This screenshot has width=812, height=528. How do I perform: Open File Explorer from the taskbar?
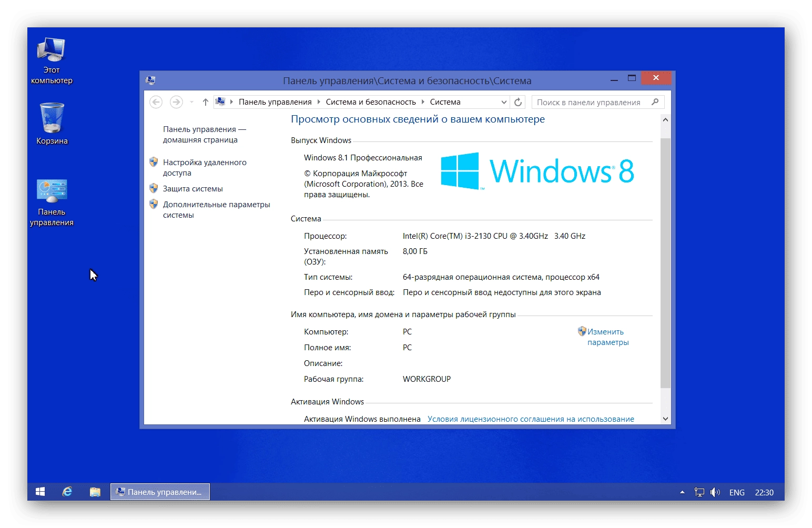point(95,492)
